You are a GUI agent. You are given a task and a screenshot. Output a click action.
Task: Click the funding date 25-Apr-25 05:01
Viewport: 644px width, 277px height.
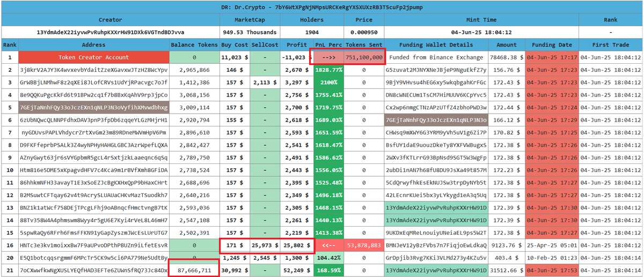(x=552, y=245)
